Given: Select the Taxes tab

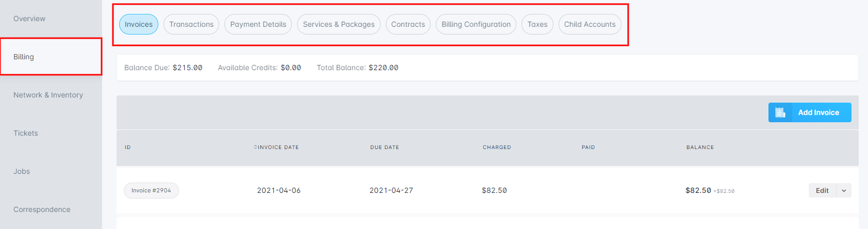Looking at the screenshot, I should pyautogui.click(x=537, y=24).
